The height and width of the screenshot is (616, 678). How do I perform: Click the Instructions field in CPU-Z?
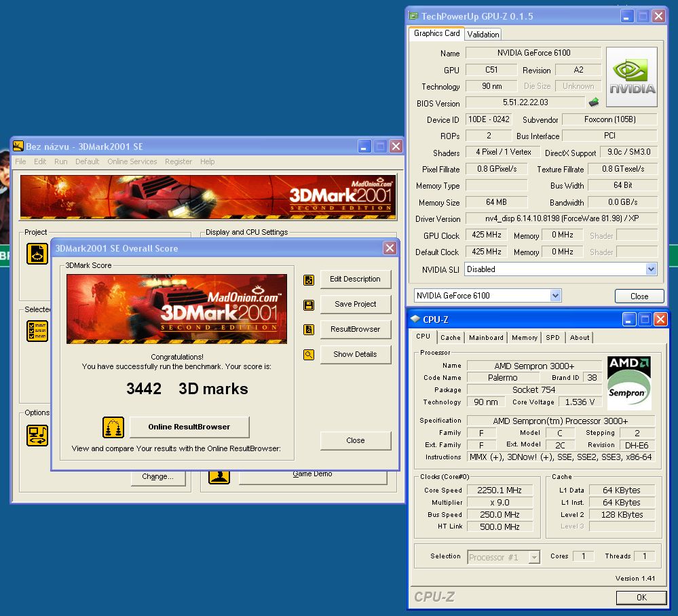pos(561,457)
